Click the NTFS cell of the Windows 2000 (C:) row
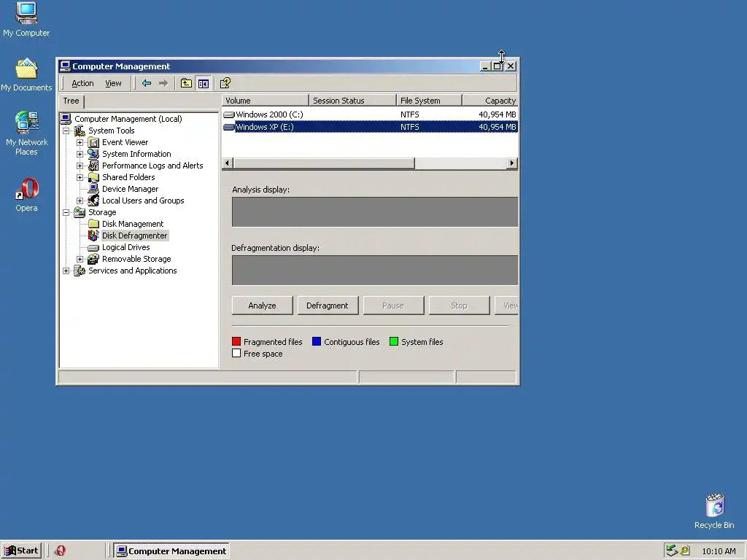Image resolution: width=747 pixels, height=560 pixels. [410, 114]
